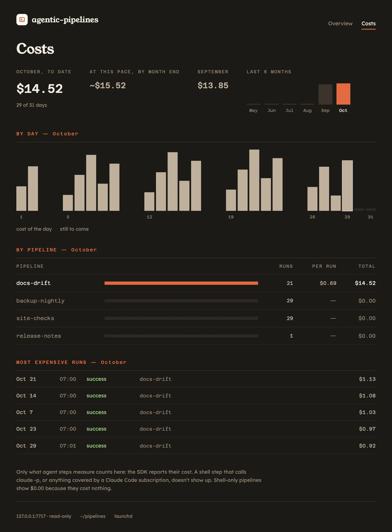Screen dimensions: 392x532
Task: Click the agentic-pipelines title link
Action: [65, 20]
